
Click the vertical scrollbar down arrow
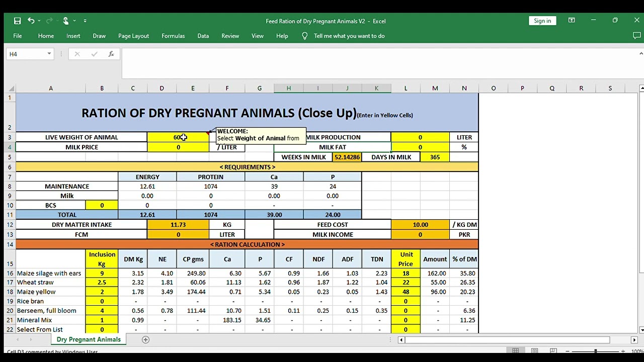click(641, 330)
